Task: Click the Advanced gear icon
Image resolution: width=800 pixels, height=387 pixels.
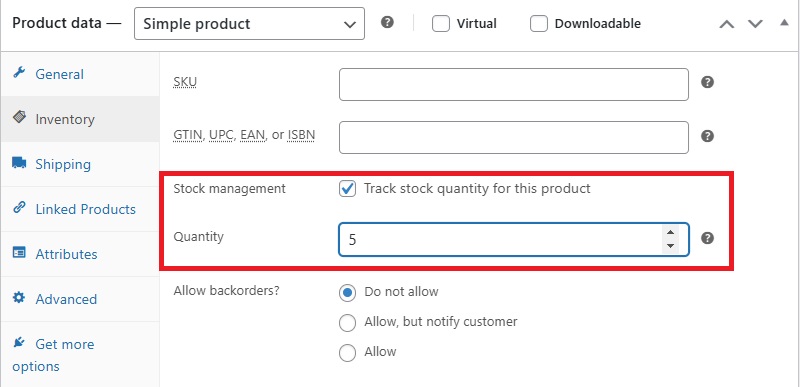Action: click(x=19, y=297)
